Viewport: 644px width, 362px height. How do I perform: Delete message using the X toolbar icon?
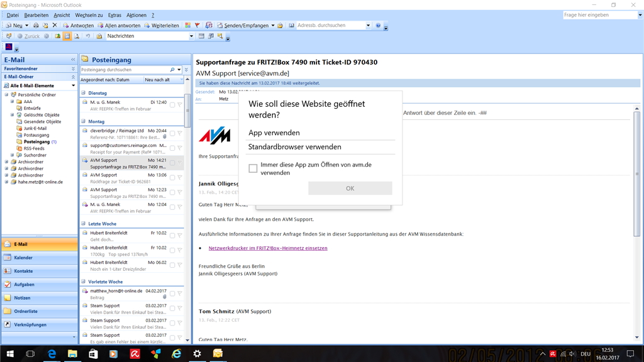(55, 25)
